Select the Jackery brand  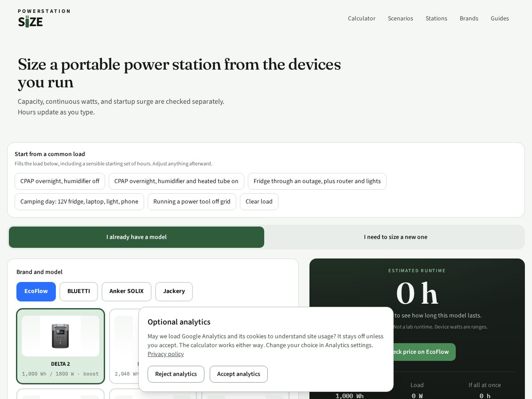pyautogui.click(x=174, y=292)
